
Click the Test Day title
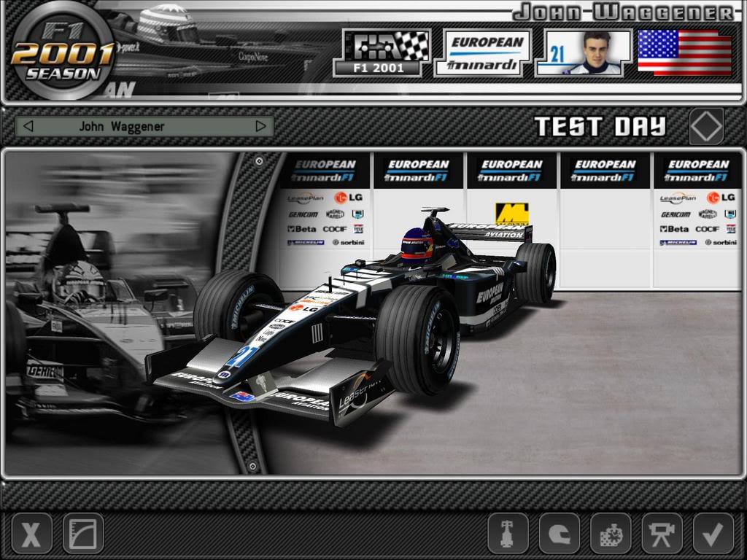(x=600, y=127)
